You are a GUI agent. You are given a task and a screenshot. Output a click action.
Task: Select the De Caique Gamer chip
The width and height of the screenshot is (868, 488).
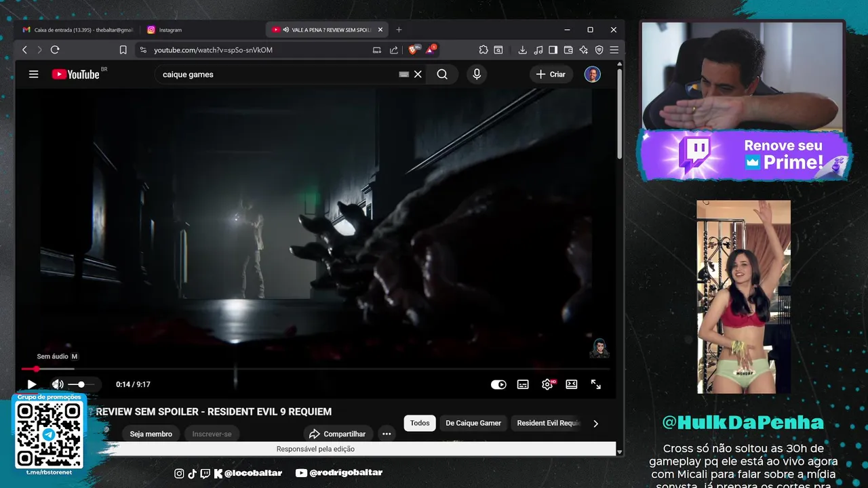click(x=473, y=423)
